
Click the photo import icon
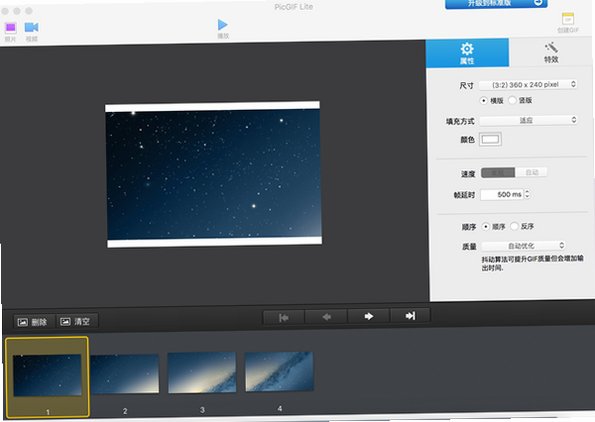[x=11, y=28]
